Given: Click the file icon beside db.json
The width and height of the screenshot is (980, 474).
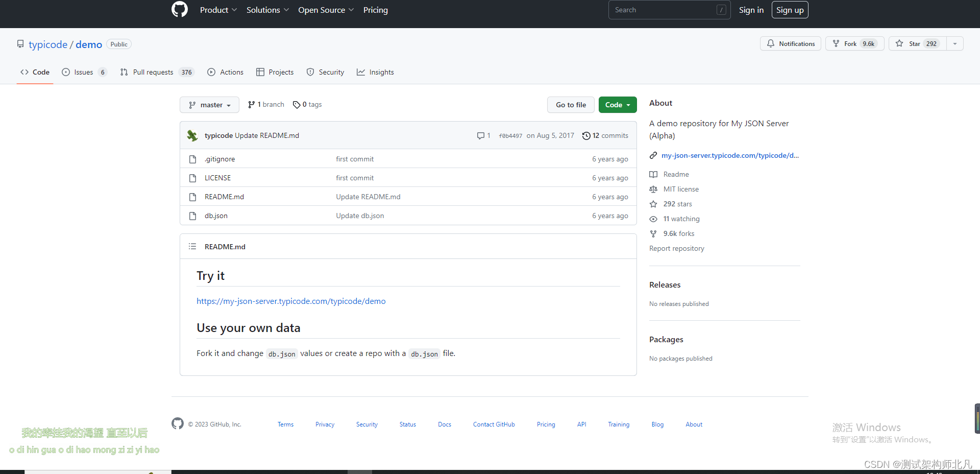Looking at the screenshot, I should tap(192, 216).
